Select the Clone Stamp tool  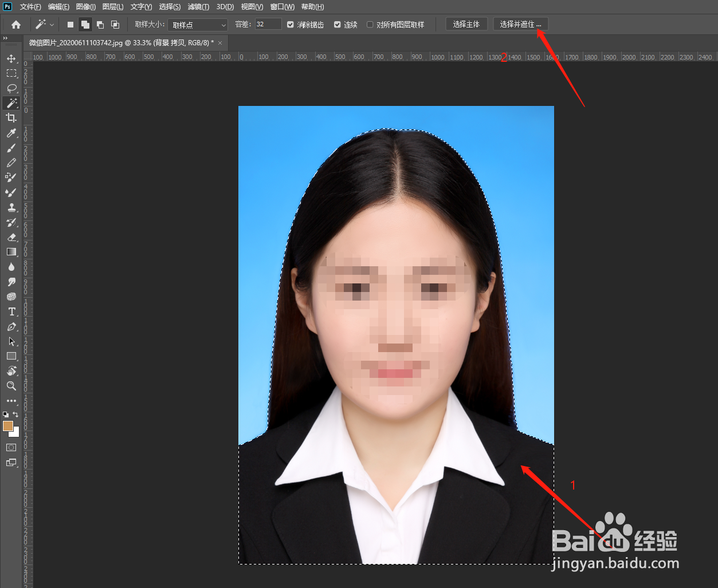[11, 207]
